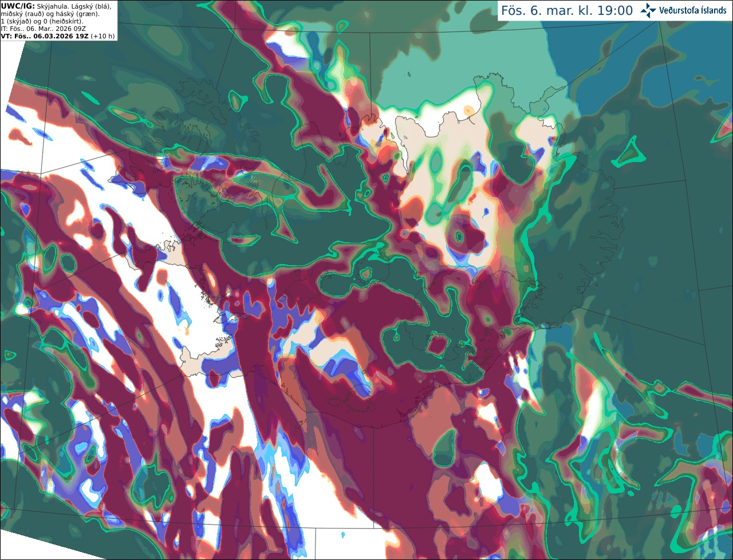Click the '1 (skýjað) og 0 (heiðskírt).' line
The height and width of the screenshot is (560, 733).
click(x=42, y=21)
